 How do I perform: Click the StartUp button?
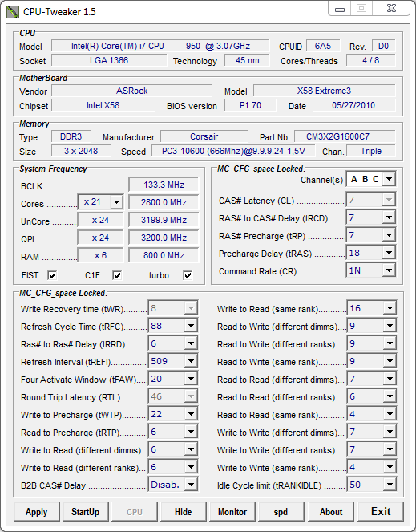coord(86,511)
